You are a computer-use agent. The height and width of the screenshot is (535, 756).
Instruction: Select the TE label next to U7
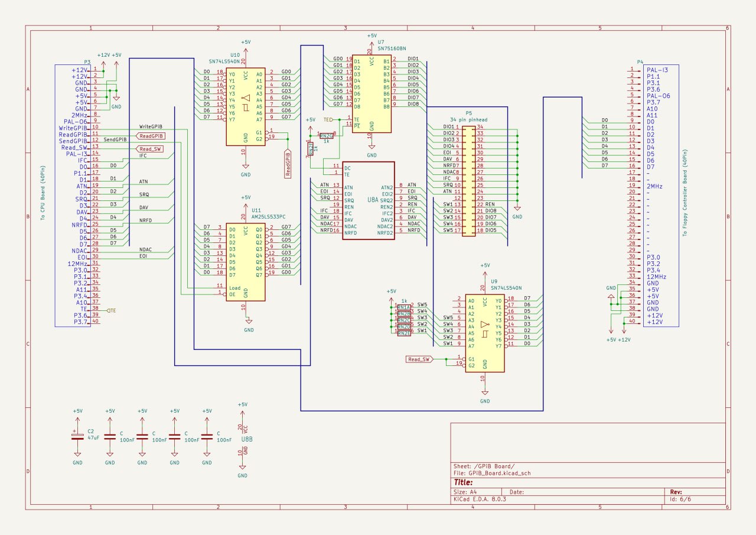(x=328, y=119)
